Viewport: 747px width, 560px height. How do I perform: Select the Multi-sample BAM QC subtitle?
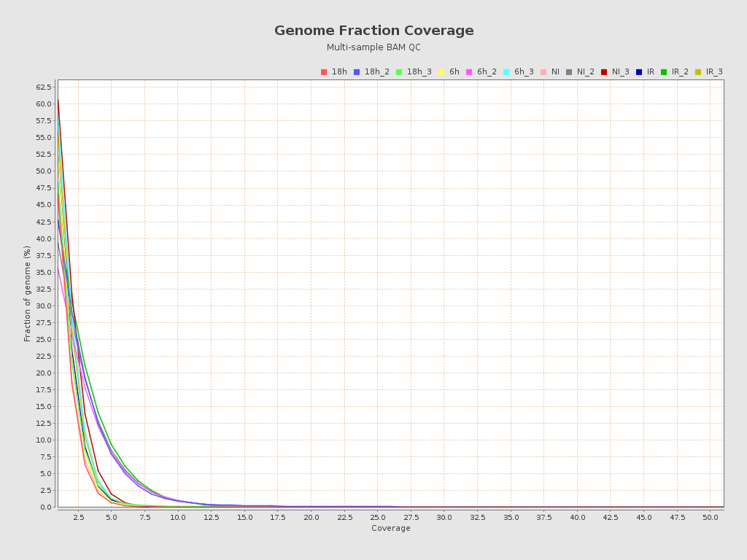click(373, 47)
